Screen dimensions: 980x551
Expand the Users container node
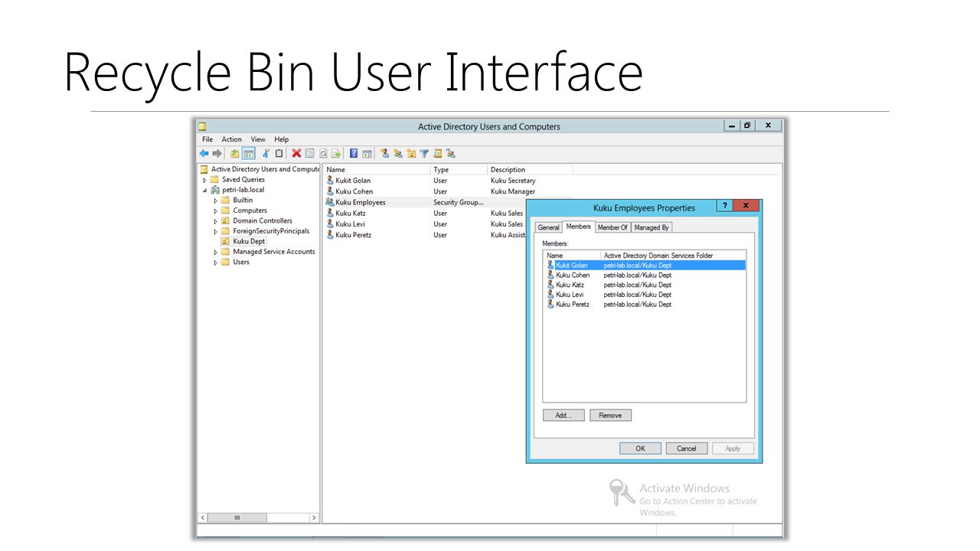215,262
